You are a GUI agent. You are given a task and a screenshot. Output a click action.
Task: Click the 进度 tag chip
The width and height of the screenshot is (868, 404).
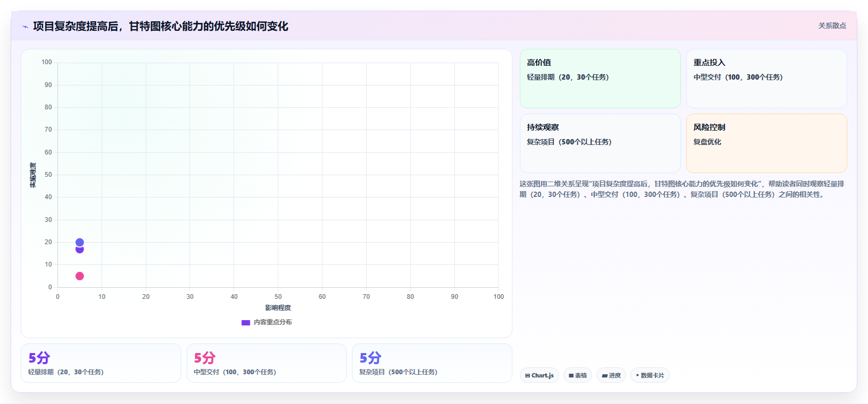[x=611, y=375]
